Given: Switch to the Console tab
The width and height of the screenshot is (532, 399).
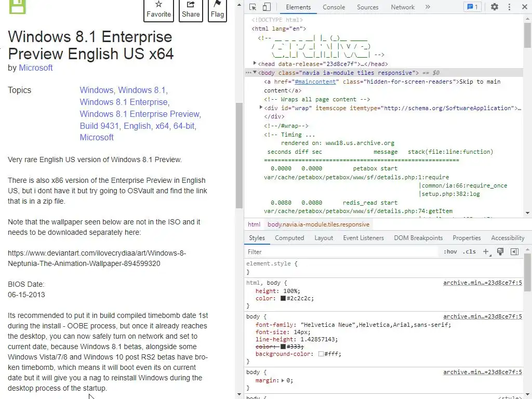Looking at the screenshot, I should click(334, 7).
